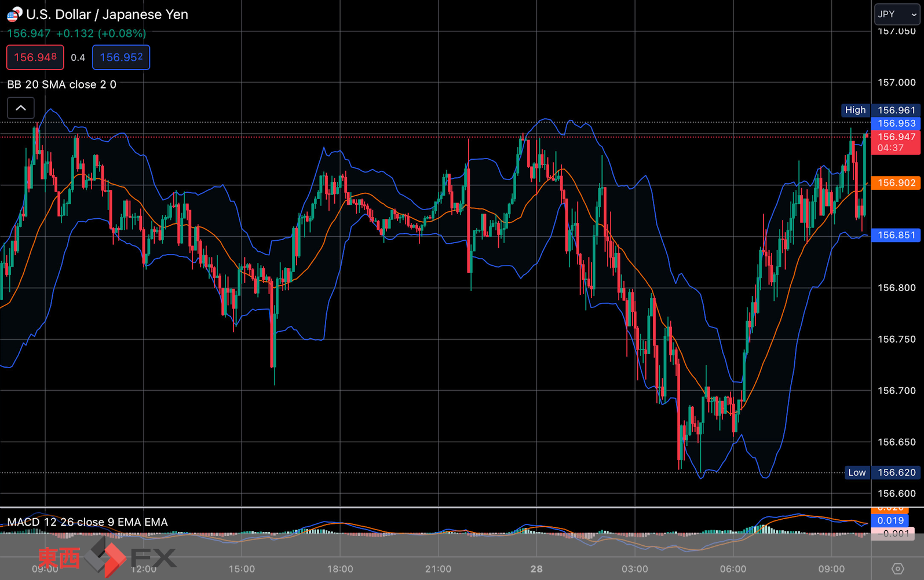Click the 28 date marker on time axis

click(536, 569)
